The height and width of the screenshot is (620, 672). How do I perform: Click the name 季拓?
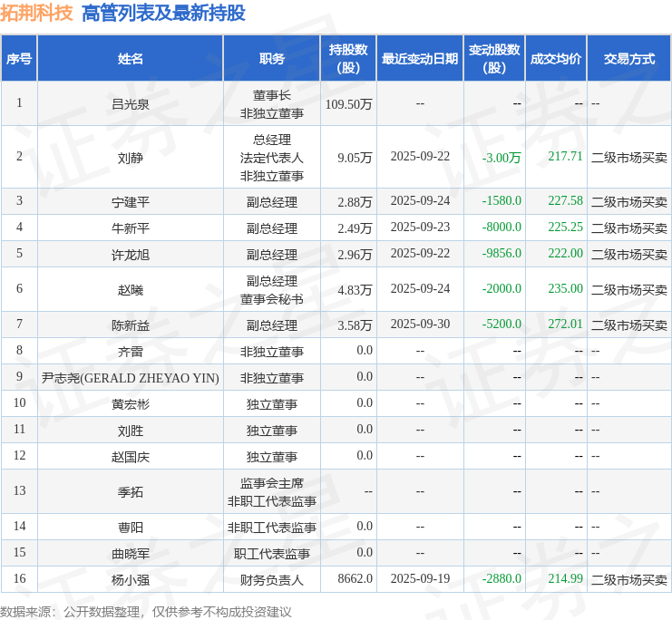(131, 492)
